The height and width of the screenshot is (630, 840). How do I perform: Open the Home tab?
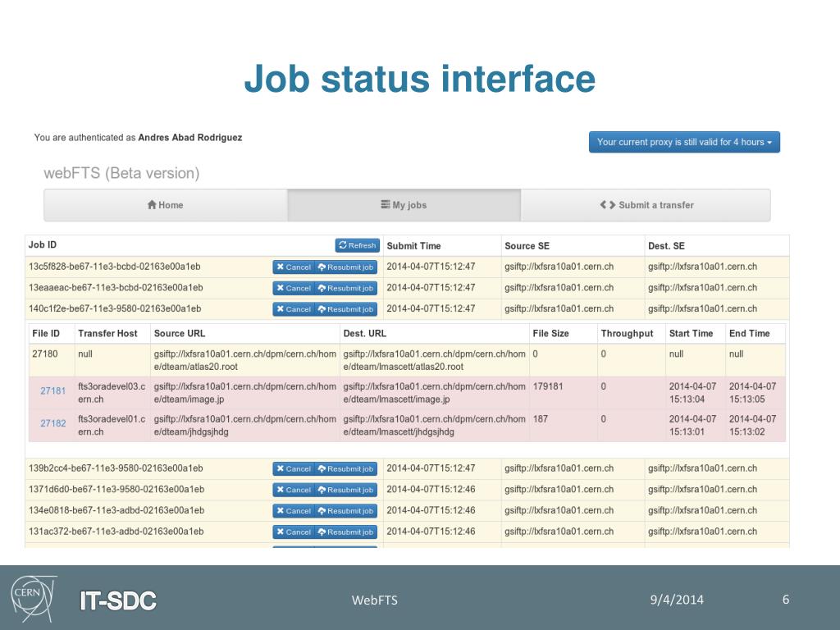(x=166, y=205)
